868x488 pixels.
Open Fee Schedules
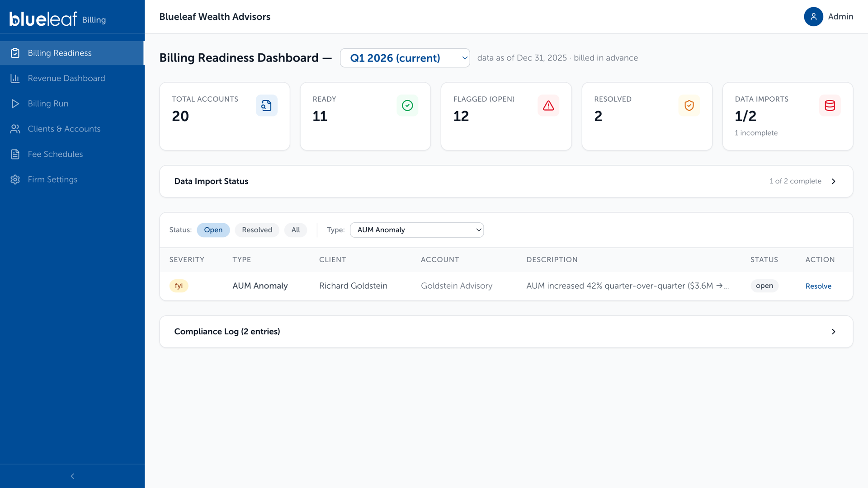tap(72, 154)
